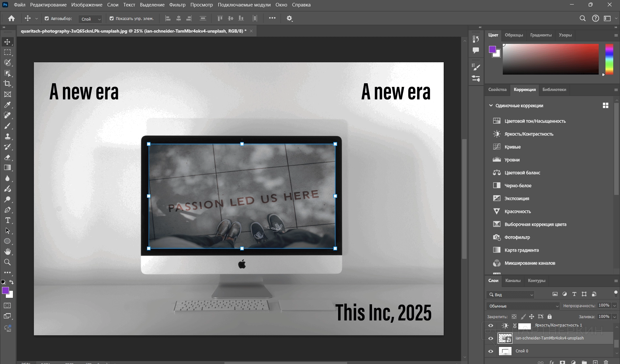
Task: Switch to the Каналы tab
Action: point(513,280)
